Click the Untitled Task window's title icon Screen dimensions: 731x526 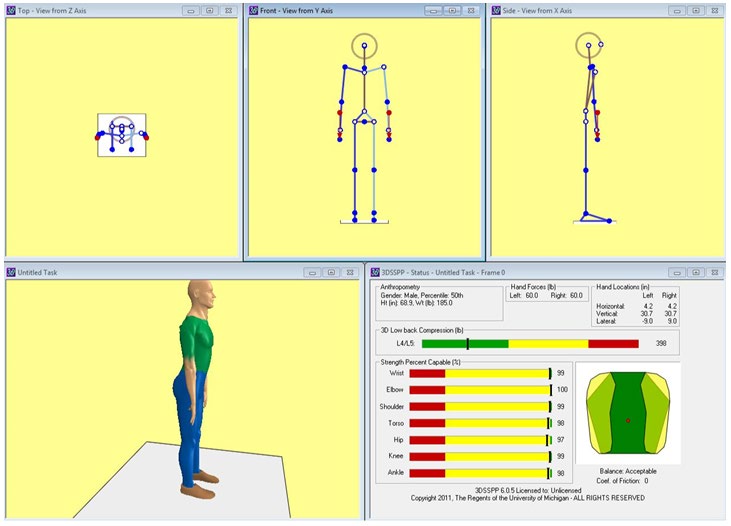[x=11, y=272]
